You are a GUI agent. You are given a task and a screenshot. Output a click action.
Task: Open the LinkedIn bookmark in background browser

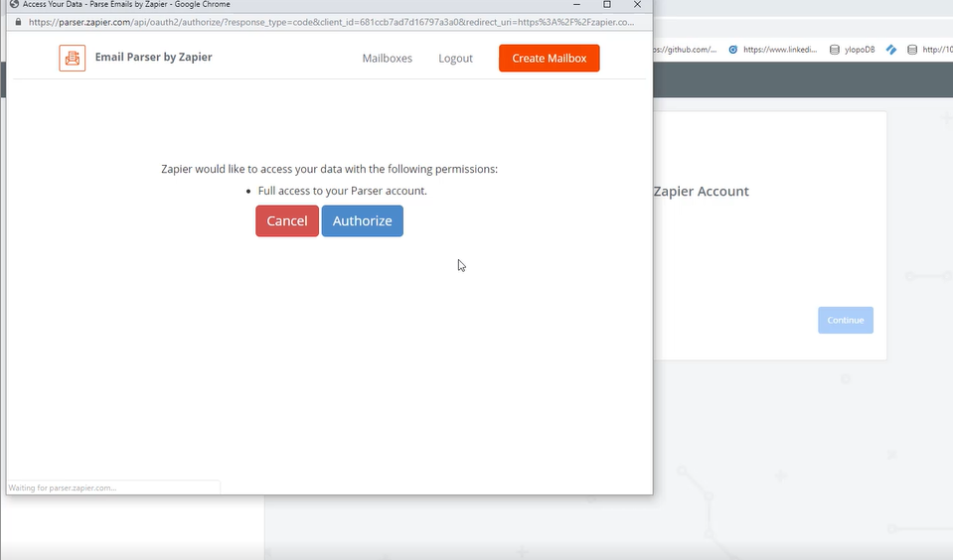[773, 50]
